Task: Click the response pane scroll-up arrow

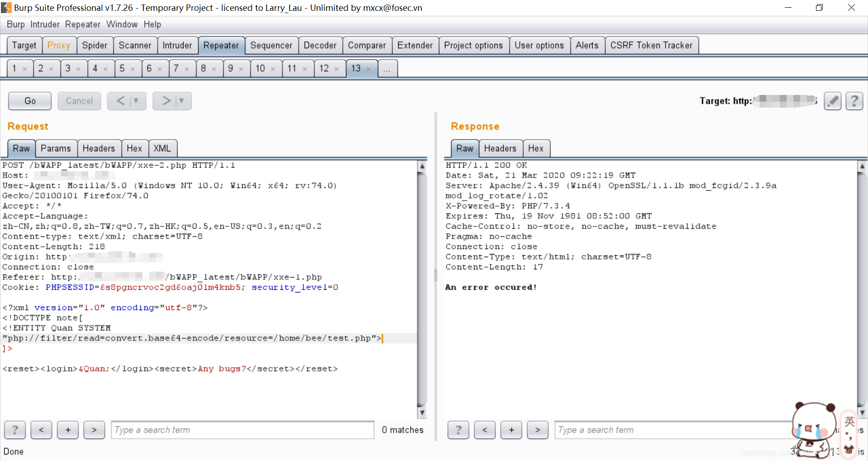Action: (x=862, y=166)
